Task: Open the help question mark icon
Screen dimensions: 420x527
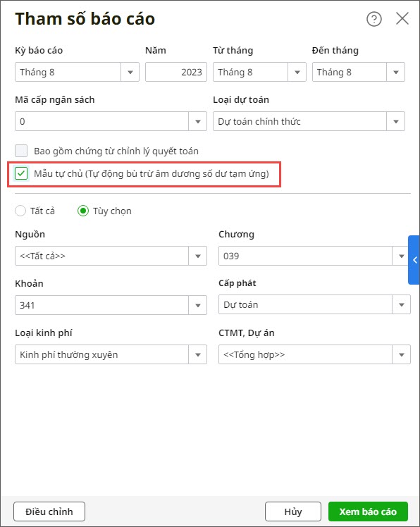Action: coord(374,19)
